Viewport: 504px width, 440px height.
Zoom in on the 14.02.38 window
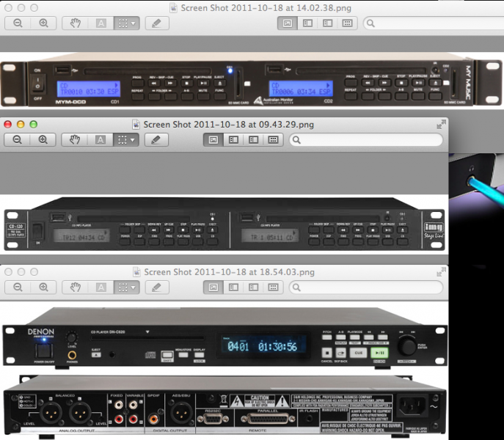[x=43, y=23]
